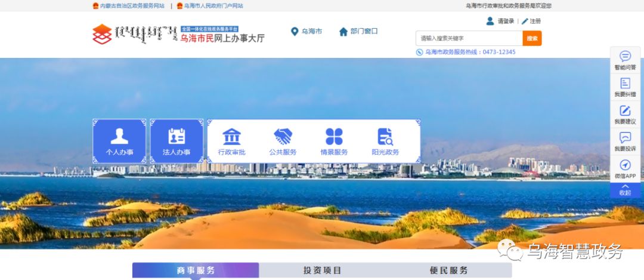Switch to the 投资项目 tab
The width and height of the screenshot is (644, 280).
[x=323, y=270]
